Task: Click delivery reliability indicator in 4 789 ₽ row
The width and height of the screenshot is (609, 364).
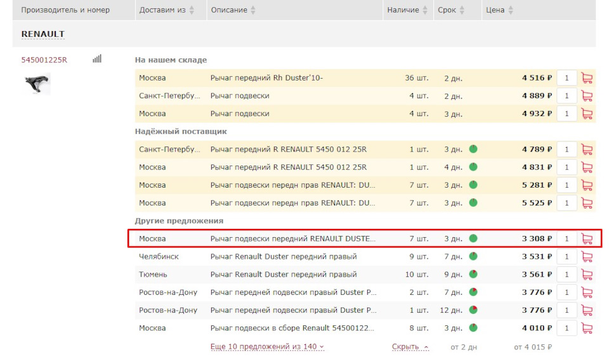Action: click(473, 149)
